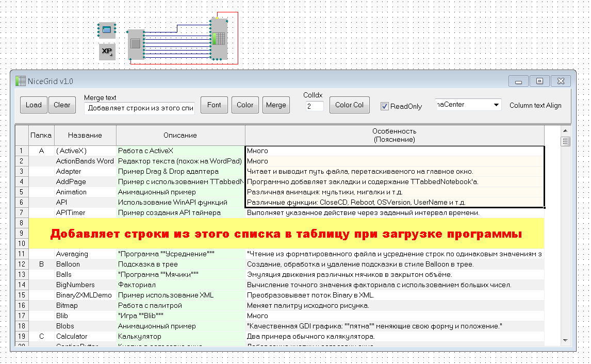Click the Два примера обычного калькулятора cell
The height and width of the screenshot is (364, 591).
pos(395,337)
